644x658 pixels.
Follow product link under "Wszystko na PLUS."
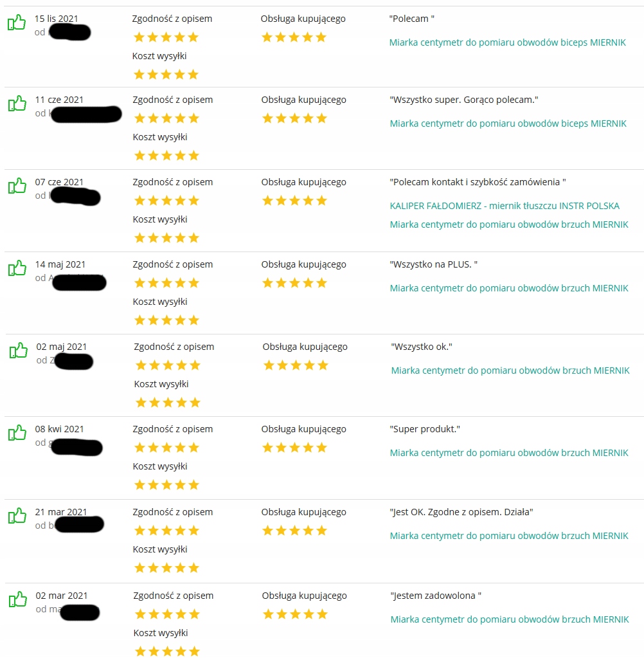[509, 288]
